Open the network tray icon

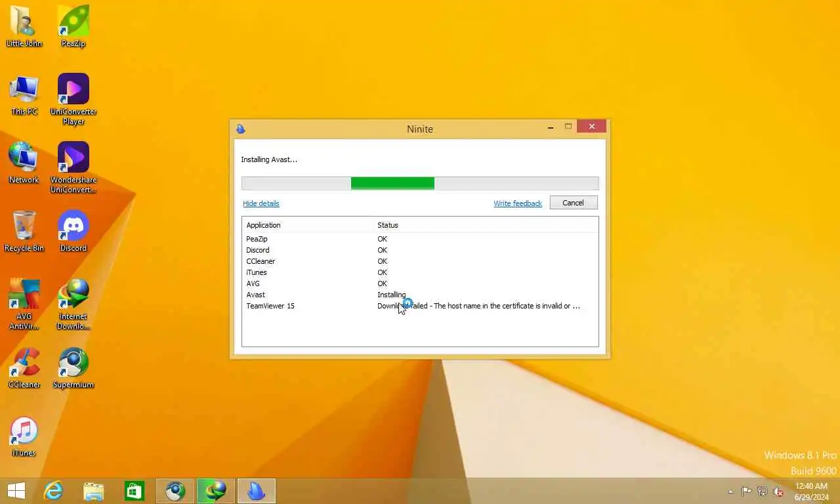pyautogui.click(x=763, y=491)
